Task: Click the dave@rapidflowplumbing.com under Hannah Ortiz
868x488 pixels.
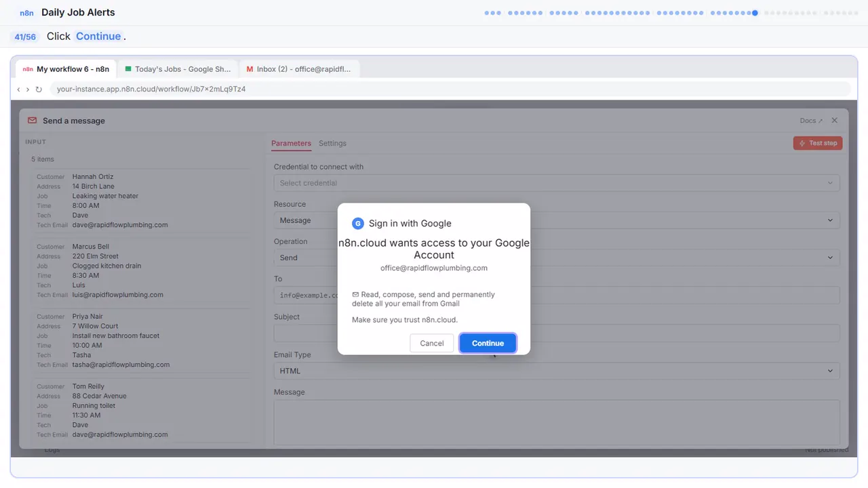Action: (120, 225)
